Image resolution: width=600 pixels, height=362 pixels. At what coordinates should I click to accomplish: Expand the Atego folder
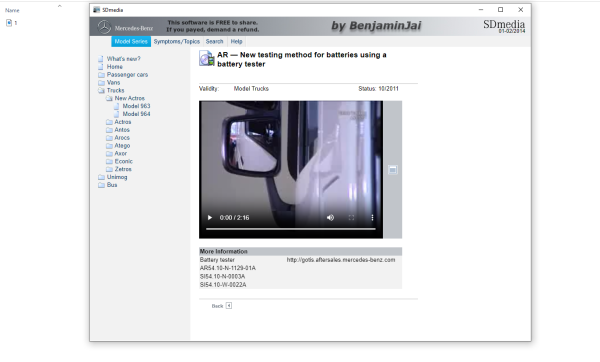coord(122,145)
